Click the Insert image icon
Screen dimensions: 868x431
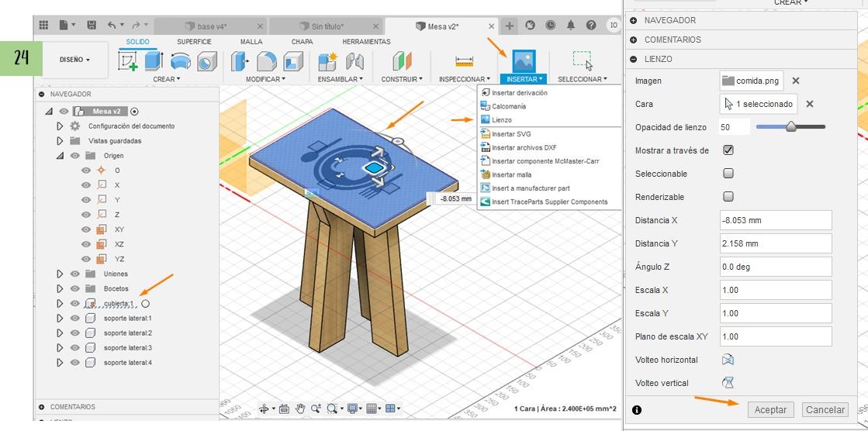tap(523, 61)
